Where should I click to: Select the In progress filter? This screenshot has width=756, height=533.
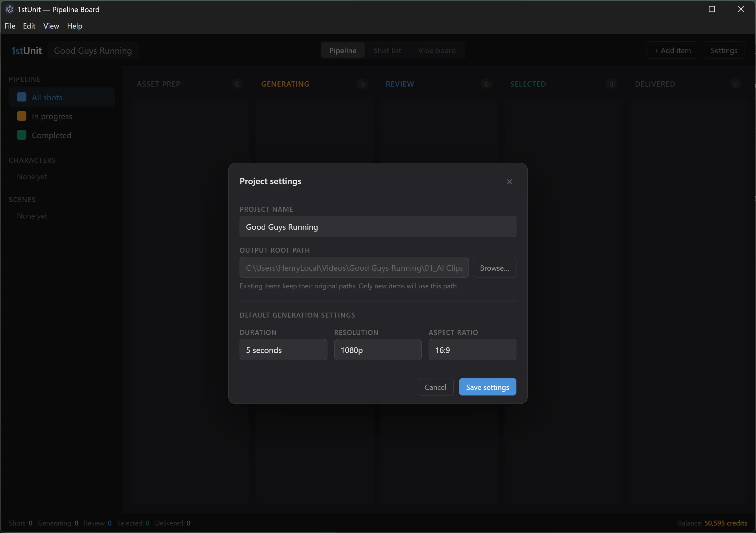(x=61, y=116)
